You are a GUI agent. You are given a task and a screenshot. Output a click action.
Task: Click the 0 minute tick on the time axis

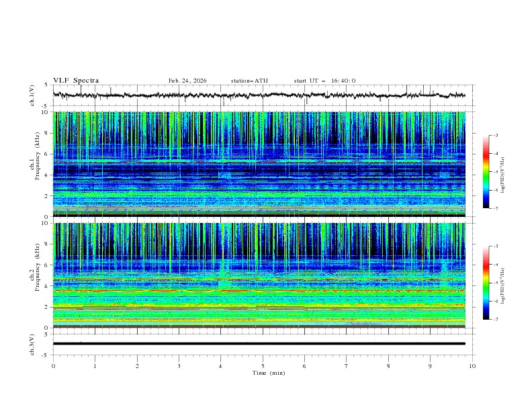click(53, 366)
